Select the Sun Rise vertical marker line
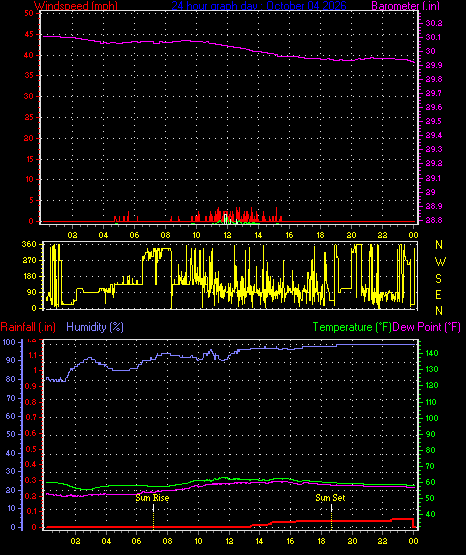Viewport: 466px width, 555px height. pos(154,517)
